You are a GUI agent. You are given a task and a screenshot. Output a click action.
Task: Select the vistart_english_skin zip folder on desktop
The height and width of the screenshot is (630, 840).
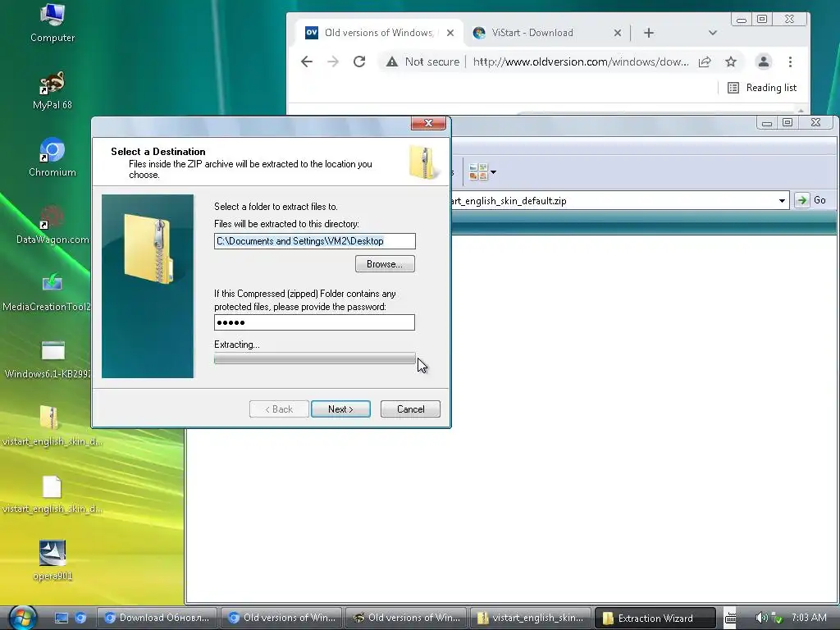[52, 426]
